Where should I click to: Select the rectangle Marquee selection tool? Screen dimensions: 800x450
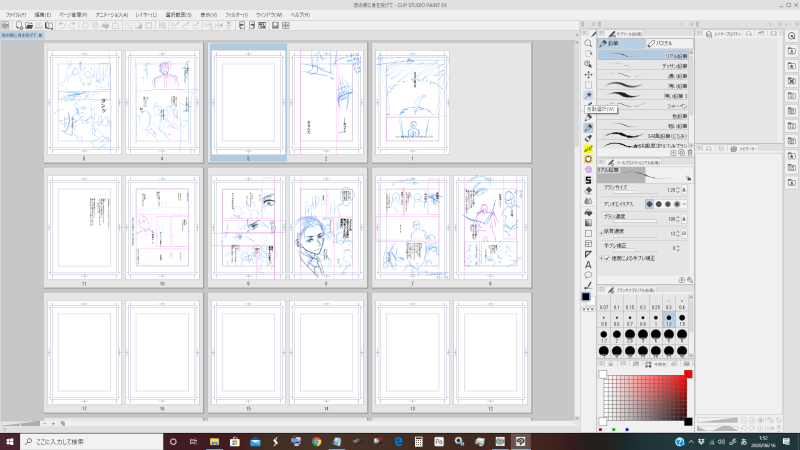[588, 85]
